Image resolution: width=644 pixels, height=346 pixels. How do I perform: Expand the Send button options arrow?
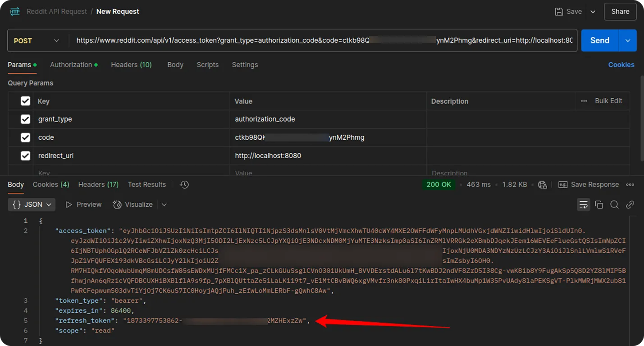click(x=628, y=41)
